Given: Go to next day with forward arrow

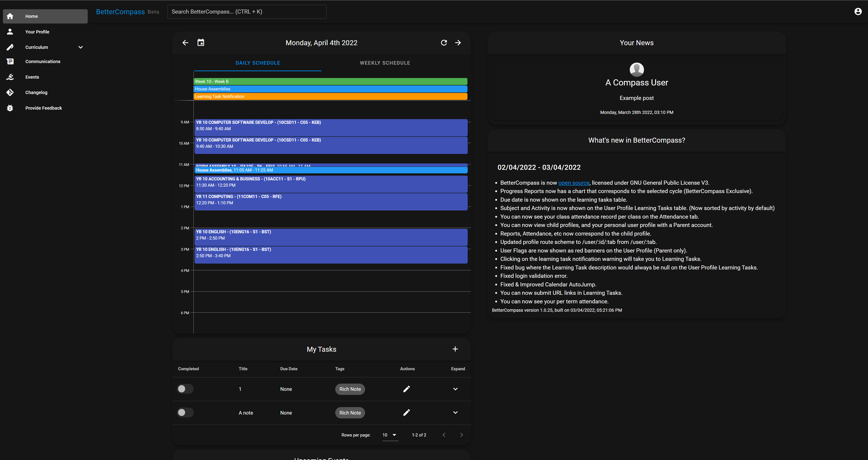Looking at the screenshot, I should [458, 43].
